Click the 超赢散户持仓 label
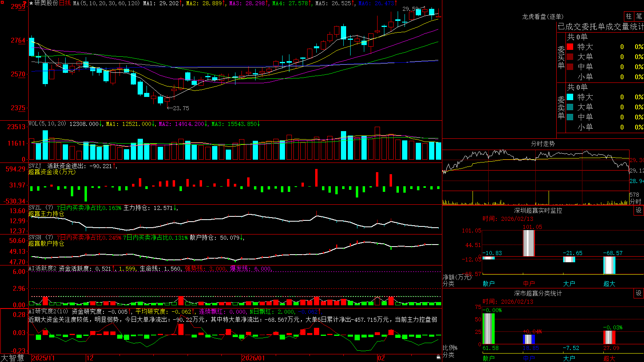This screenshot has height=362, width=644. coord(46,243)
